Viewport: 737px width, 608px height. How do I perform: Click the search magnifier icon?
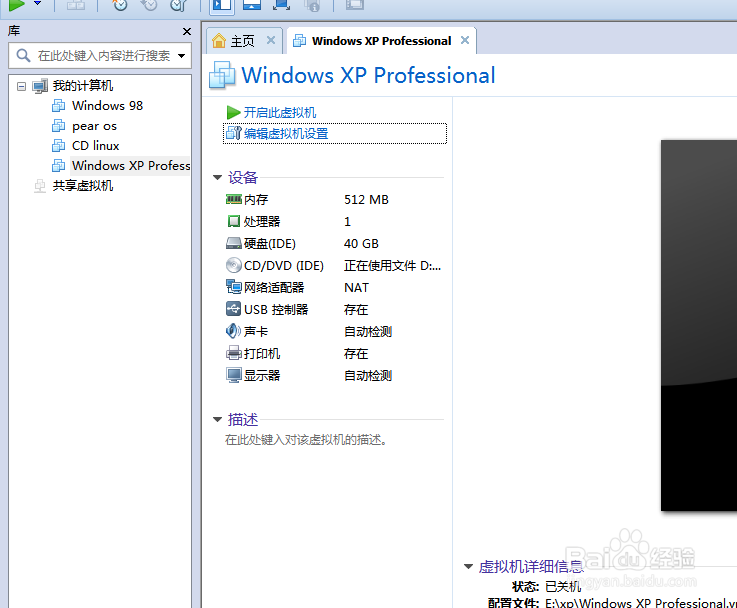[x=23, y=55]
